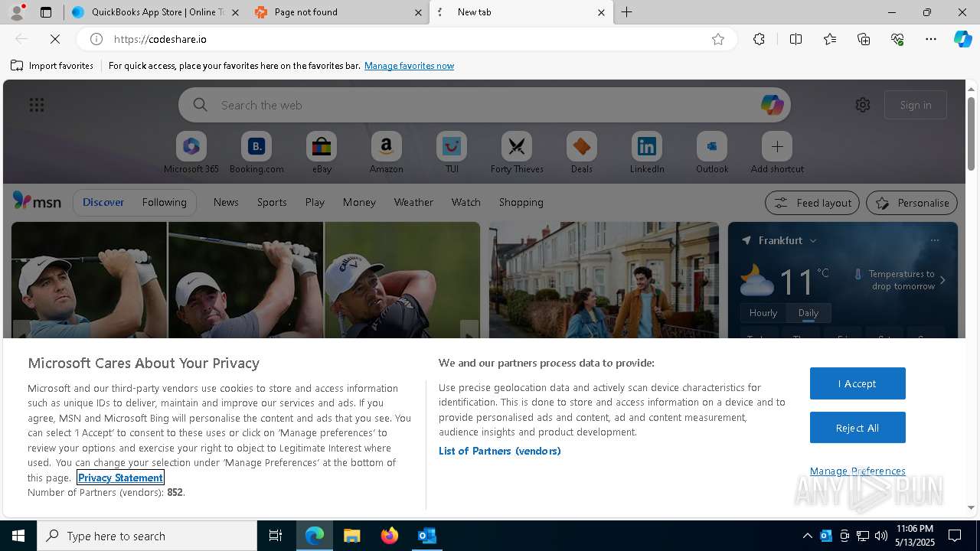Open the Extensions puzzle icon
This screenshot has height=551, width=980.
pyautogui.click(x=759, y=39)
